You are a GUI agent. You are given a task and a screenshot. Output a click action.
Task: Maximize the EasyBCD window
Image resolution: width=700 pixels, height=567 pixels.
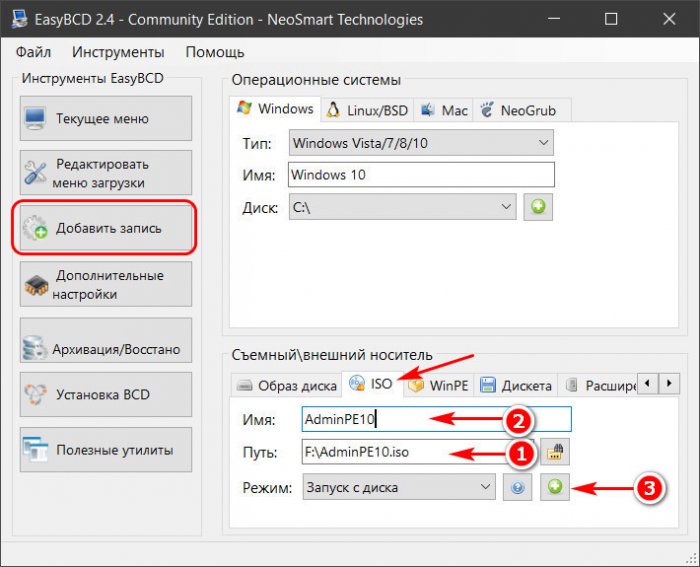[x=611, y=19]
